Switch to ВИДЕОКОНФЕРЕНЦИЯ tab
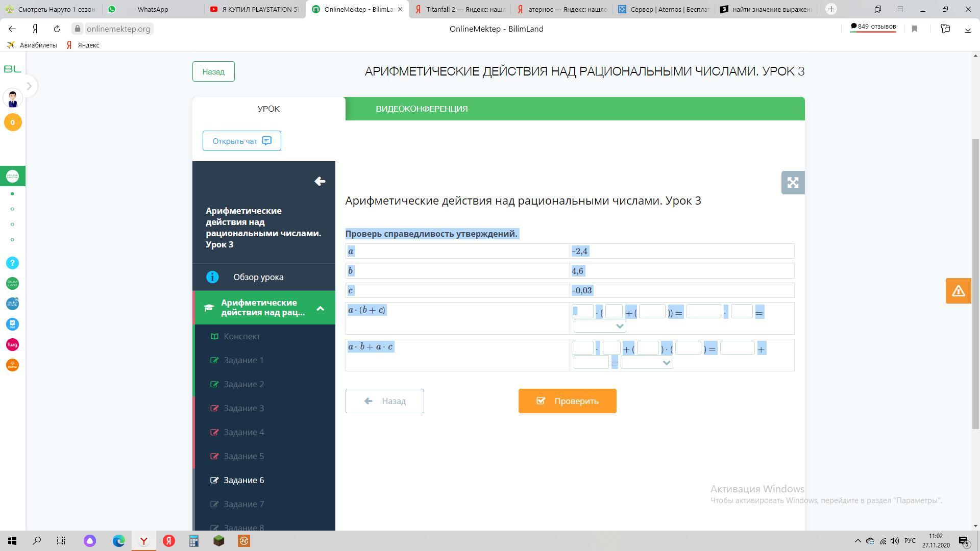 422,109
